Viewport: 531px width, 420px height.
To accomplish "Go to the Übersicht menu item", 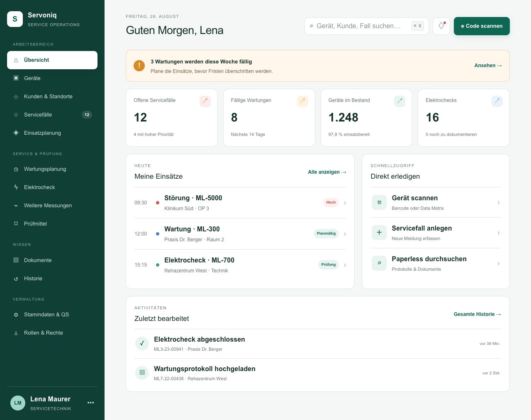I will coord(52,60).
